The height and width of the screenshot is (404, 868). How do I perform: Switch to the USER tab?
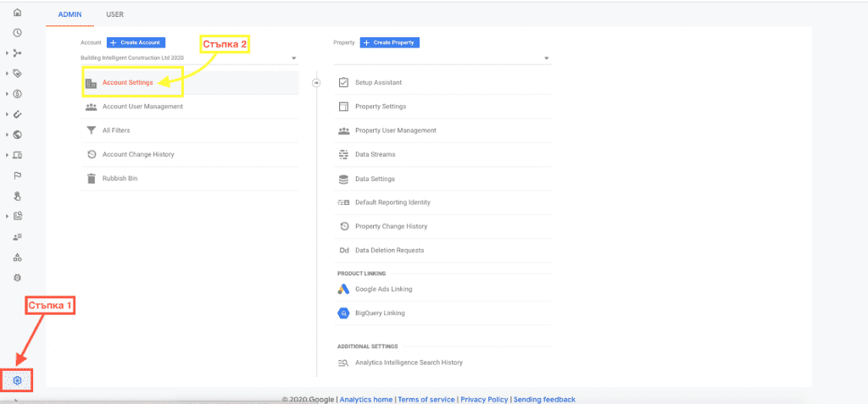pyautogui.click(x=114, y=14)
